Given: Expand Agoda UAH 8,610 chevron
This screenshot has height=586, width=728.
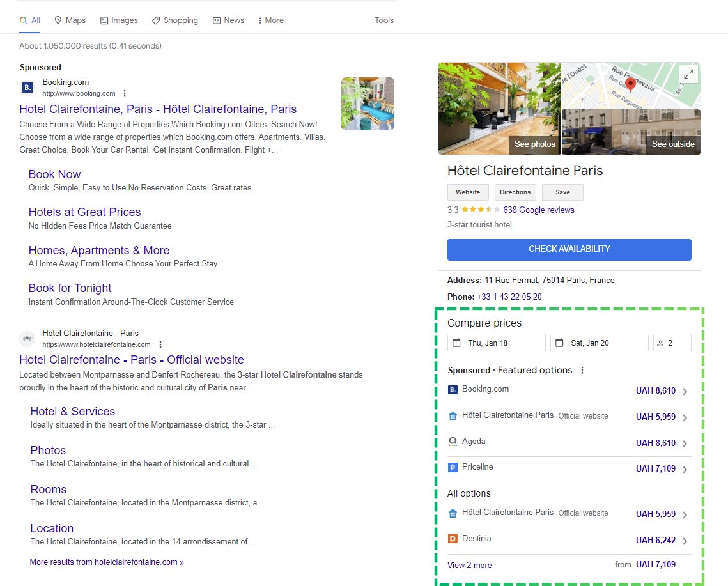Looking at the screenshot, I should pos(685,443).
